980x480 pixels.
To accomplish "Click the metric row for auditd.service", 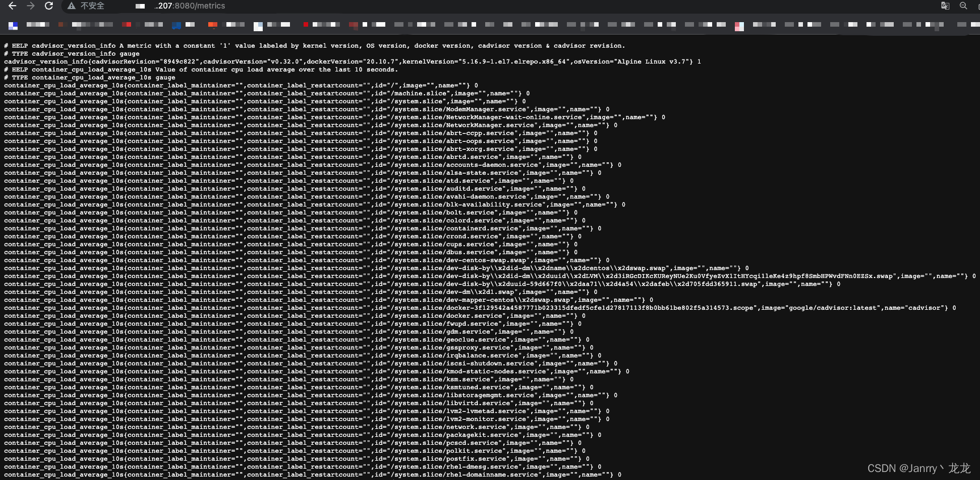I will 295,189.
